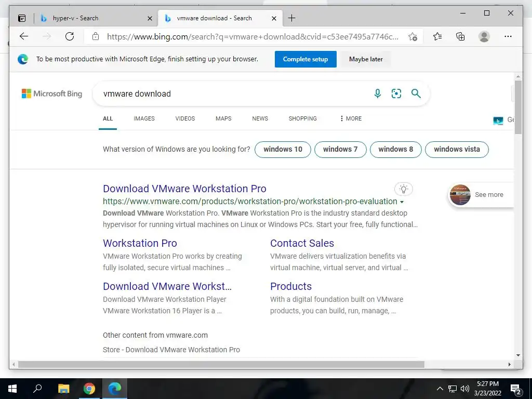The width and height of the screenshot is (532, 399).
Task: Click the vertical scrollbar down arrow
Action: tap(518, 355)
